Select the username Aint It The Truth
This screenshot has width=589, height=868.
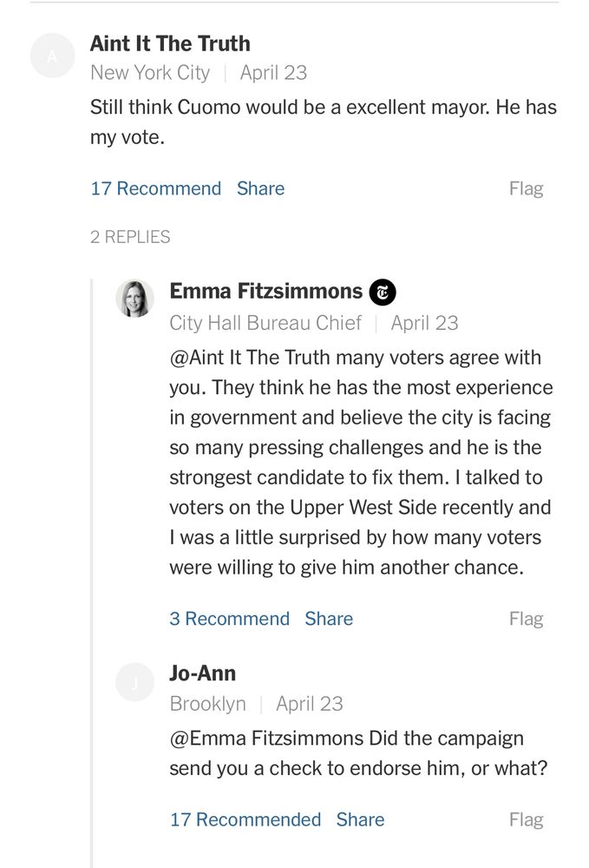[x=170, y=43]
